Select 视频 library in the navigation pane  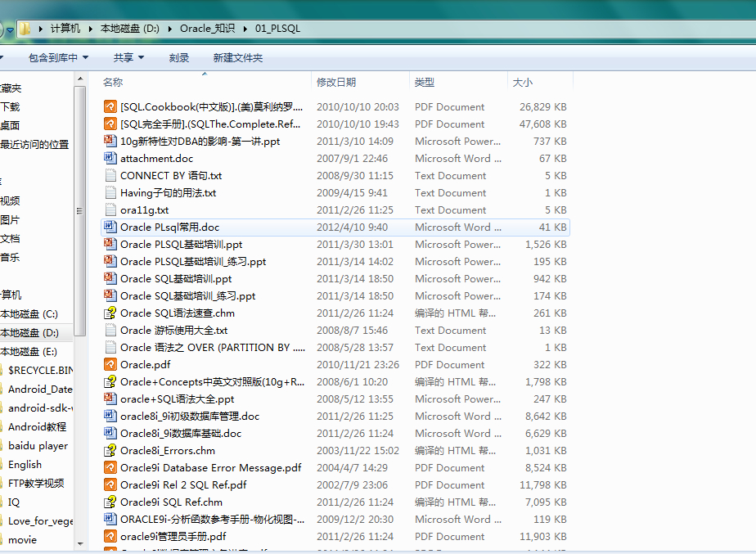coord(10,200)
